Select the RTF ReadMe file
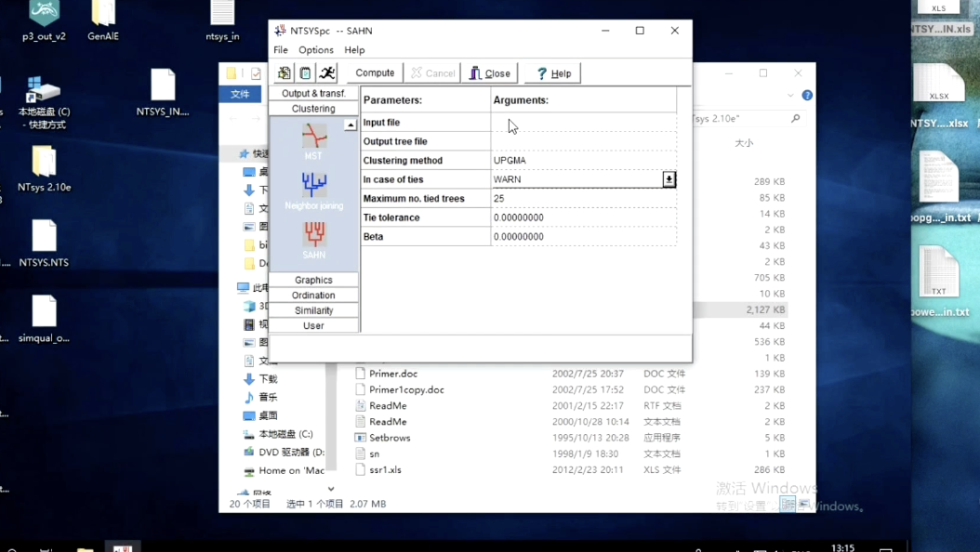 pyautogui.click(x=388, y=406)
